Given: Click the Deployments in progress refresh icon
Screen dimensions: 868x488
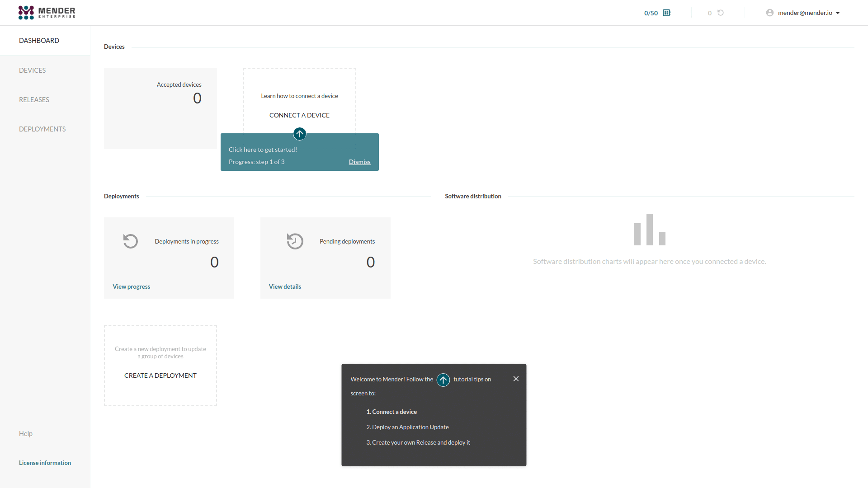Looking at the screenshot, I should click(131, 241).
